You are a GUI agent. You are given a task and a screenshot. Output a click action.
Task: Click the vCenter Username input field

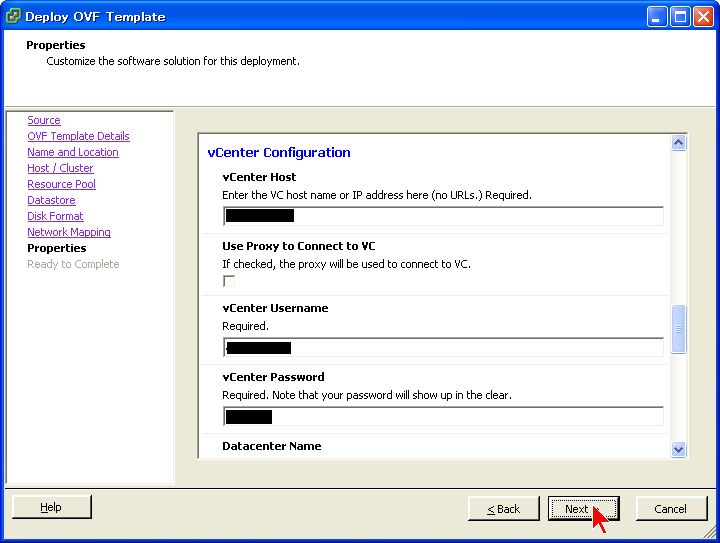443,347
